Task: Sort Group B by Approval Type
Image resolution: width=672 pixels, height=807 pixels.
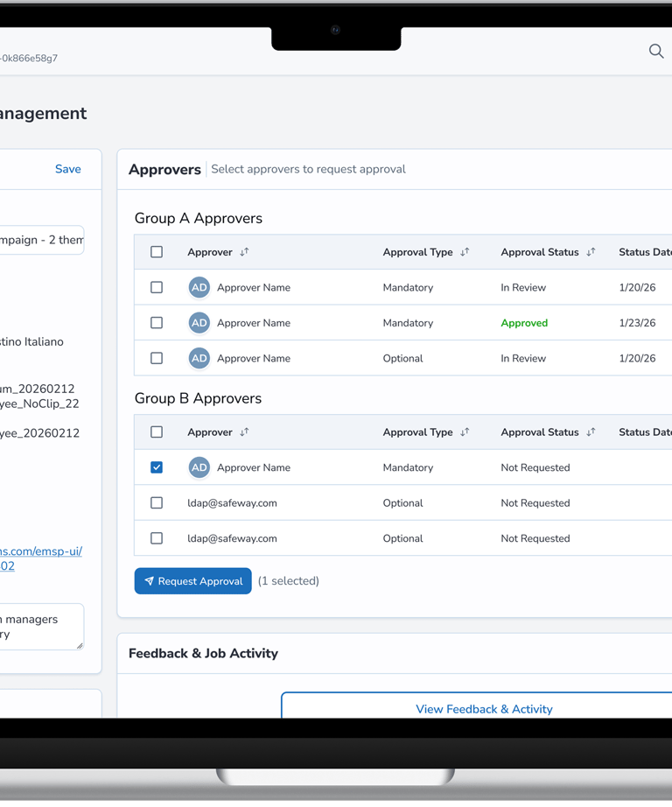Action: [x=465, y=432]
